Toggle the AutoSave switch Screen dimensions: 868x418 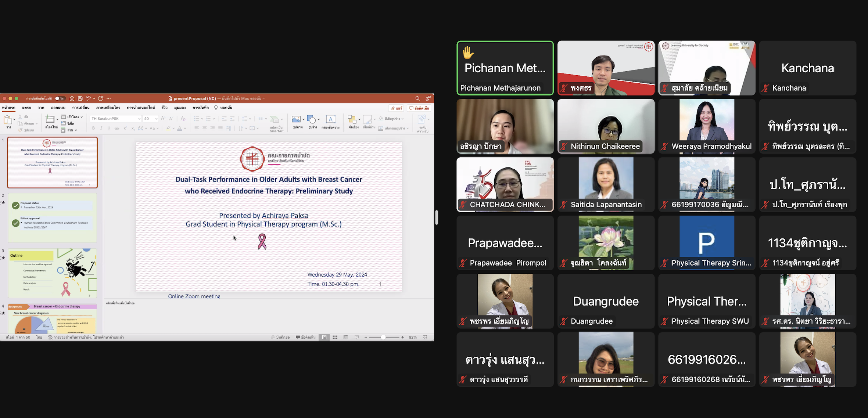tap(60, 98)
